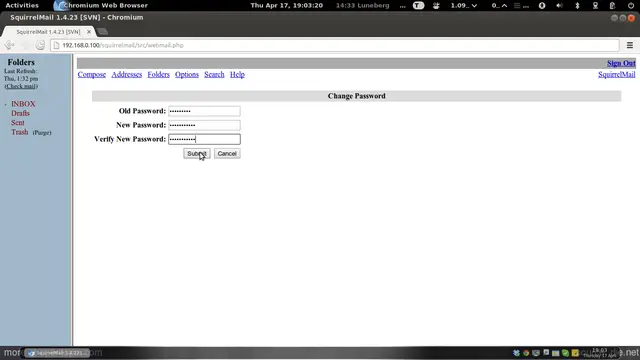
Task: Open SquirrelMail taskbar window button
Action: [x=57, y=353]
